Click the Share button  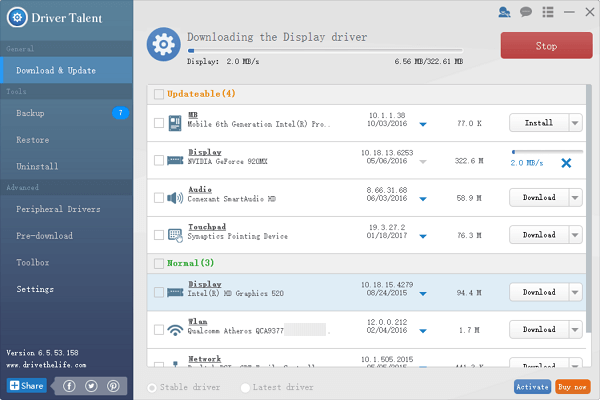[27, 385]
